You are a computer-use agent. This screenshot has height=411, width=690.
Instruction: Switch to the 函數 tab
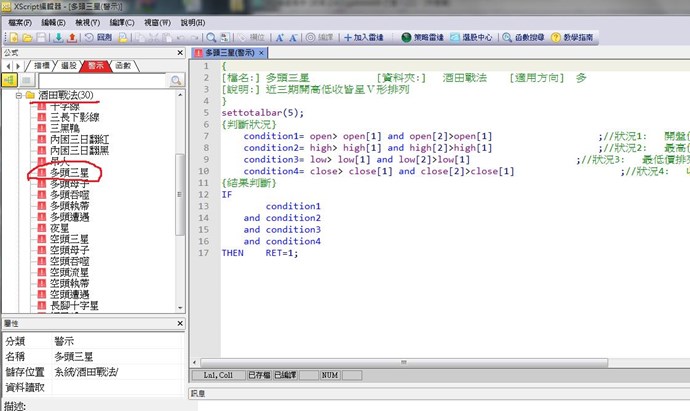point(123,65)
